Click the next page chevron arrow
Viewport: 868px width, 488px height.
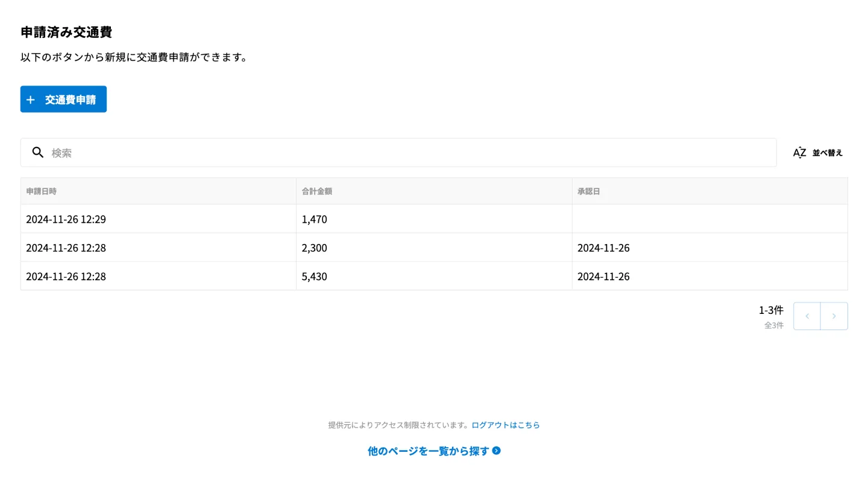coord(834,316)
